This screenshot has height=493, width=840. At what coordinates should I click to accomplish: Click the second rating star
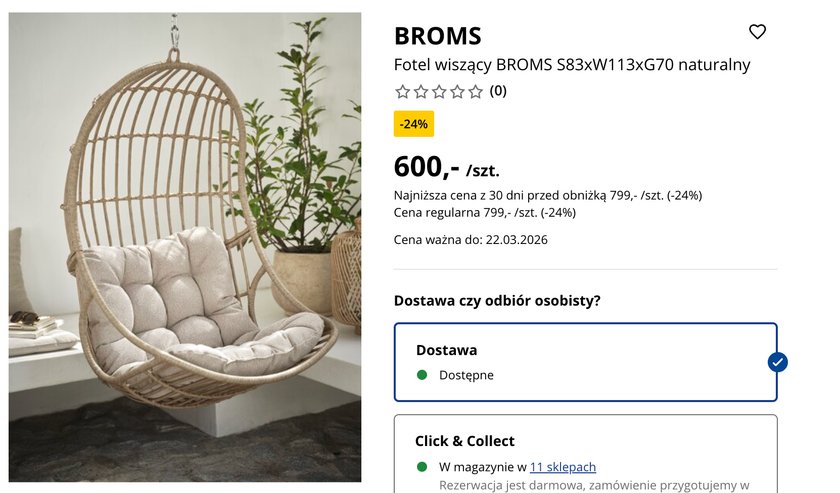click(x=421, y=92)
